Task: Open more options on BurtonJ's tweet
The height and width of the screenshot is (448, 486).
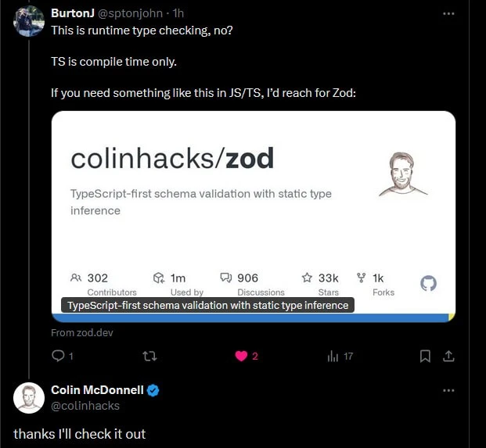Action: [448, 13]
